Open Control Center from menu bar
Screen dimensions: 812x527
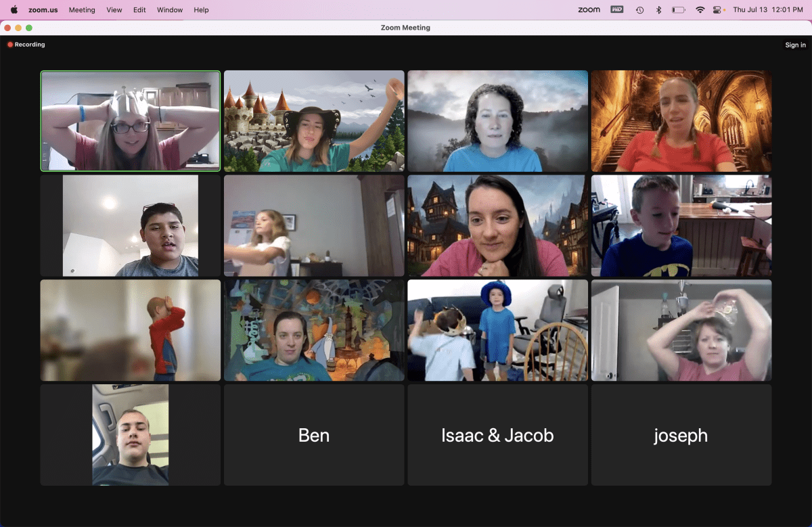pyautogui.click(x=719, y=9)
